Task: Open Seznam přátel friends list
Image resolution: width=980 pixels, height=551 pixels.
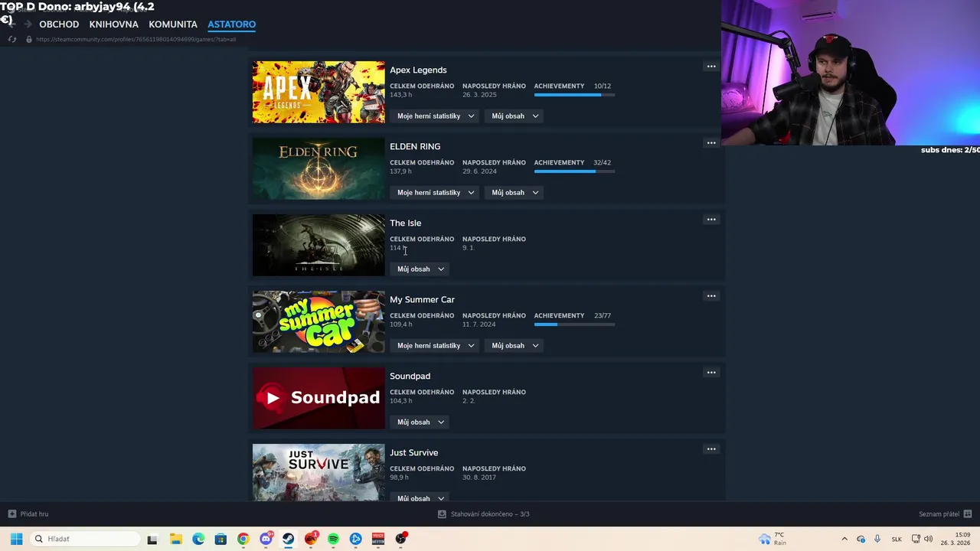Action: point(939,514)
